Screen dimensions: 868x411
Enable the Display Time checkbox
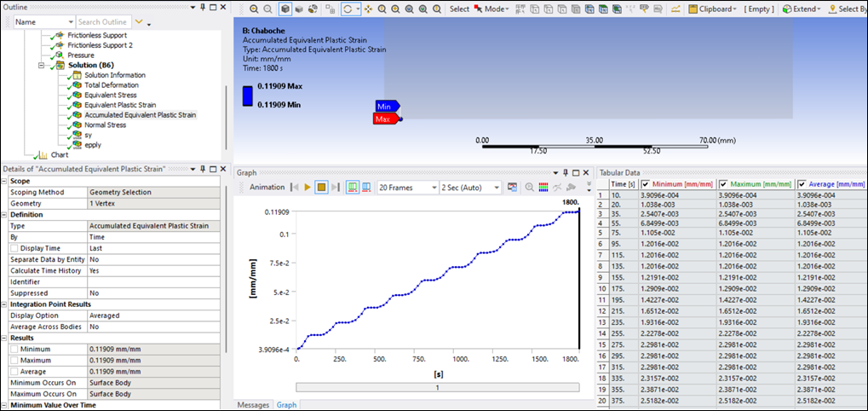[x=14, y=248]
